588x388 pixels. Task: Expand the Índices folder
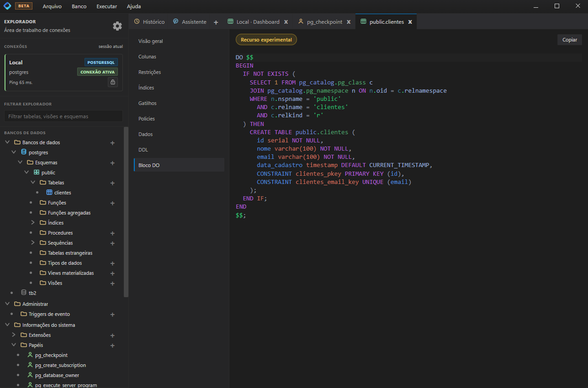click(x=33, y=223)
